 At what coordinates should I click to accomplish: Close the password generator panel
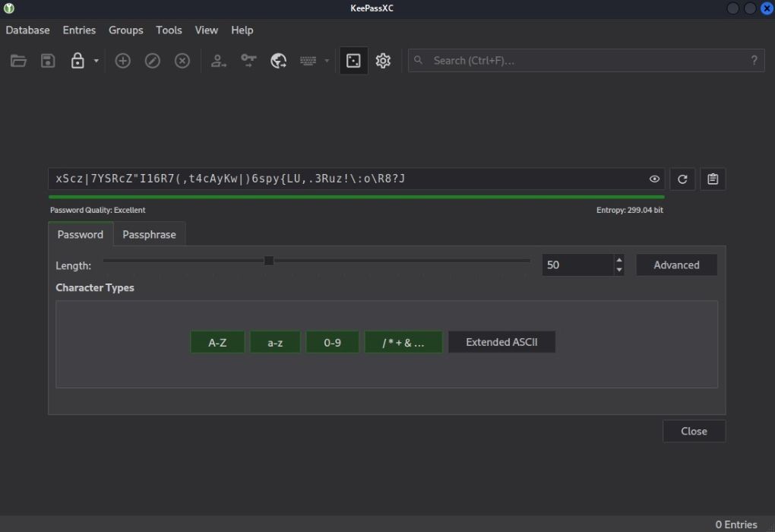(694, 431)
